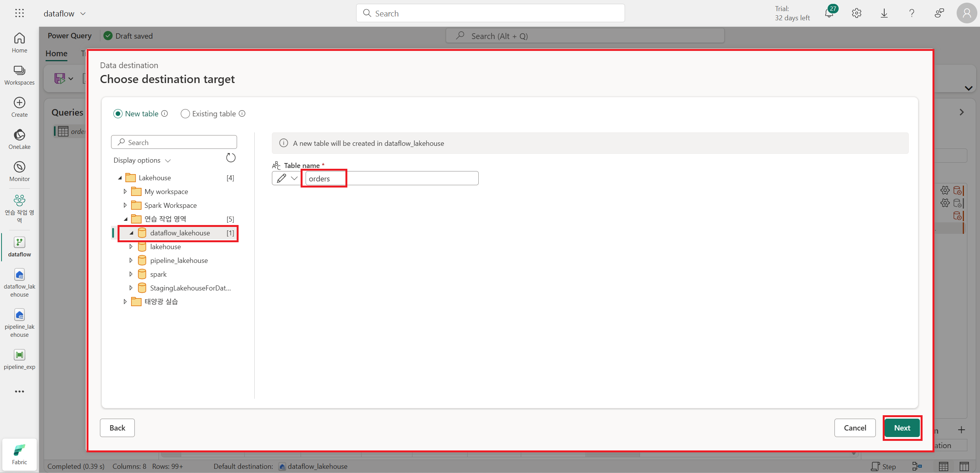
Task: Select the Existing table radio button
Action: point(185,114)
